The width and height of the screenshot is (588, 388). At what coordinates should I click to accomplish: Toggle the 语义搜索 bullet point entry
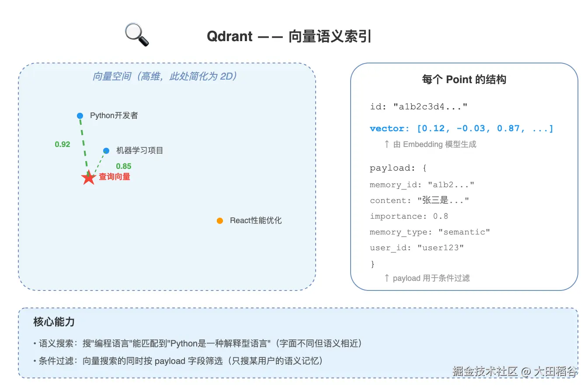[197, 343]
